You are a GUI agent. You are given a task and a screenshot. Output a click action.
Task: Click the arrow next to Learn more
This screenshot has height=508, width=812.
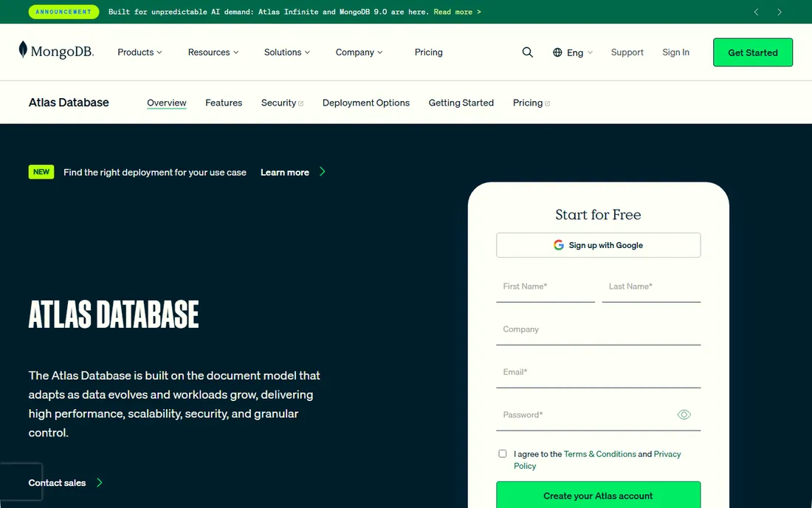322,171
